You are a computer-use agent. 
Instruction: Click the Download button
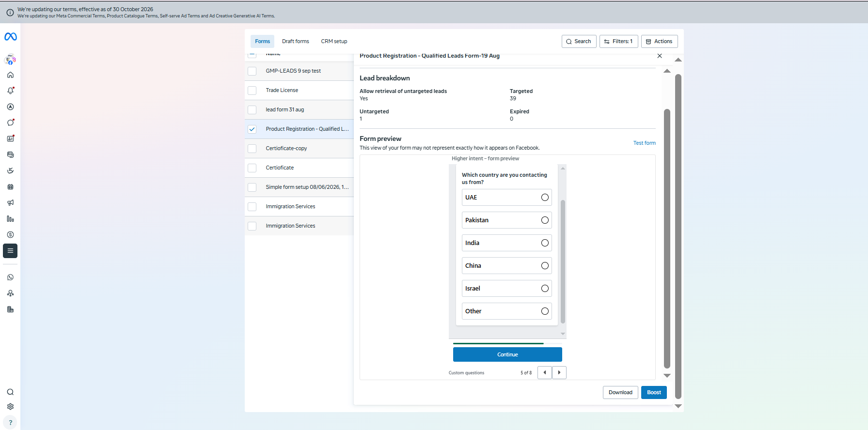(620, 392)
